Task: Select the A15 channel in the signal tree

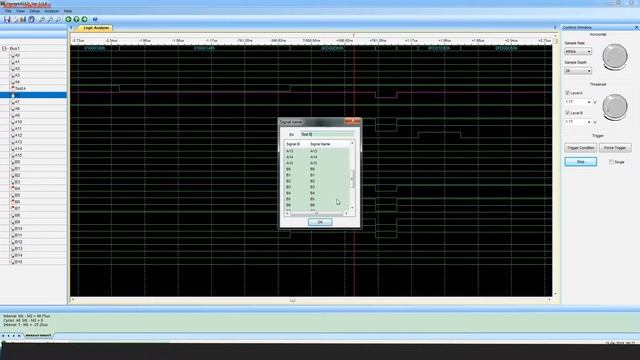Action: tap(18, 155)
